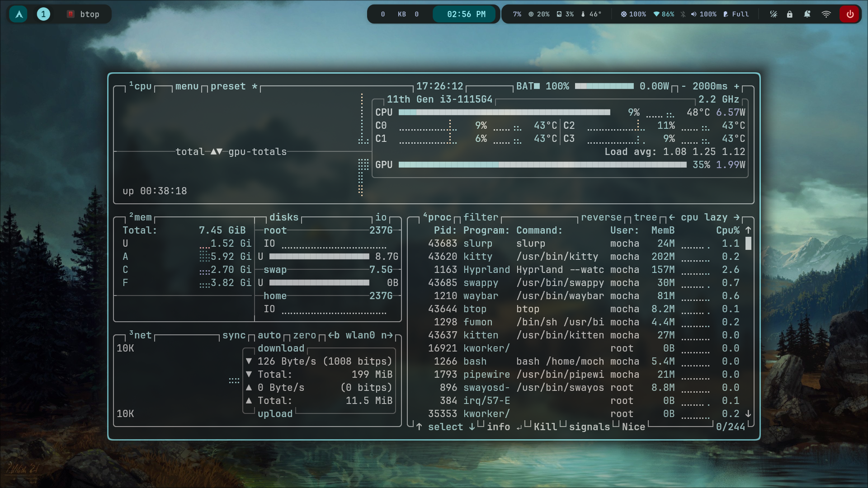This screenshot has height=488, width=868.
Task: Decrease update interval with minus sign
Action: coord(684,86)
